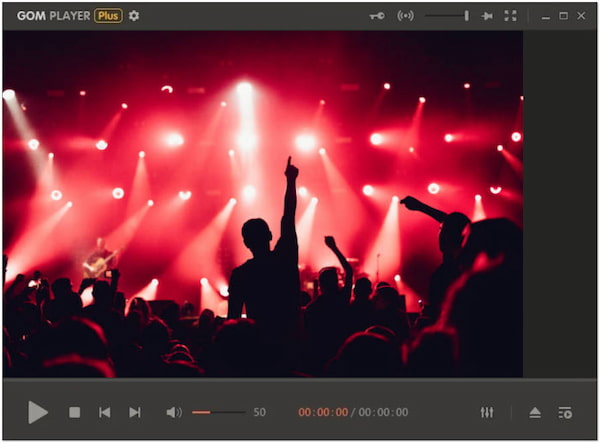The height and width of the screenshot is (443, 600).
Task: Skip to the next track
Action: pyautogui.click(x=135, y=412)
